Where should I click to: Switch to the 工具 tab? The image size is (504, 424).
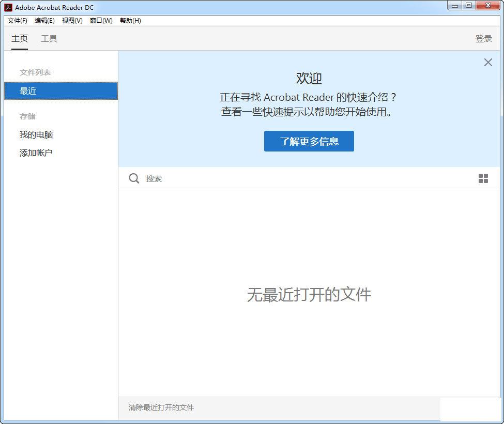pos(49,39)
